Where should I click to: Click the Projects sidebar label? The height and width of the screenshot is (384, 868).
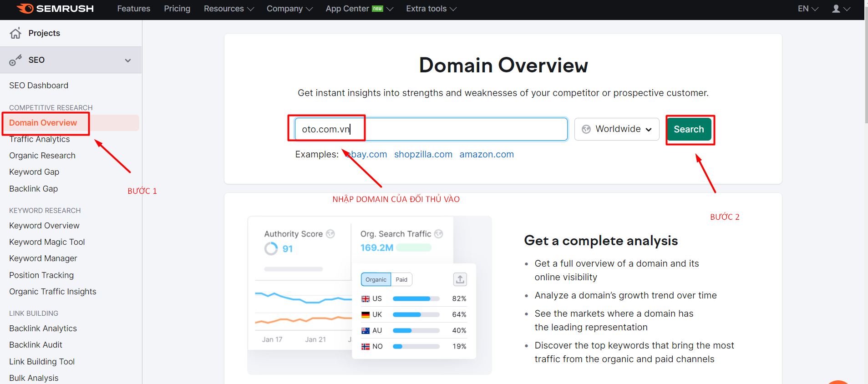44,33
